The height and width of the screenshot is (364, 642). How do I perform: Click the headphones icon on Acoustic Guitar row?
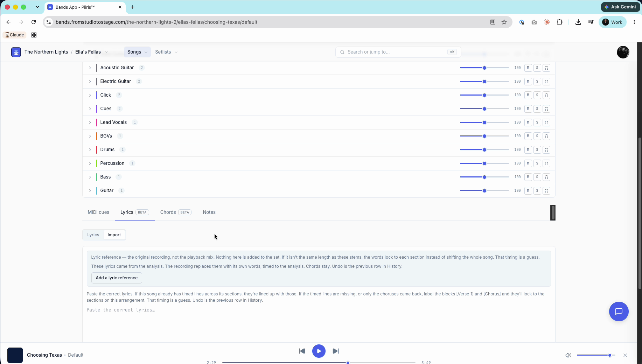546,68
